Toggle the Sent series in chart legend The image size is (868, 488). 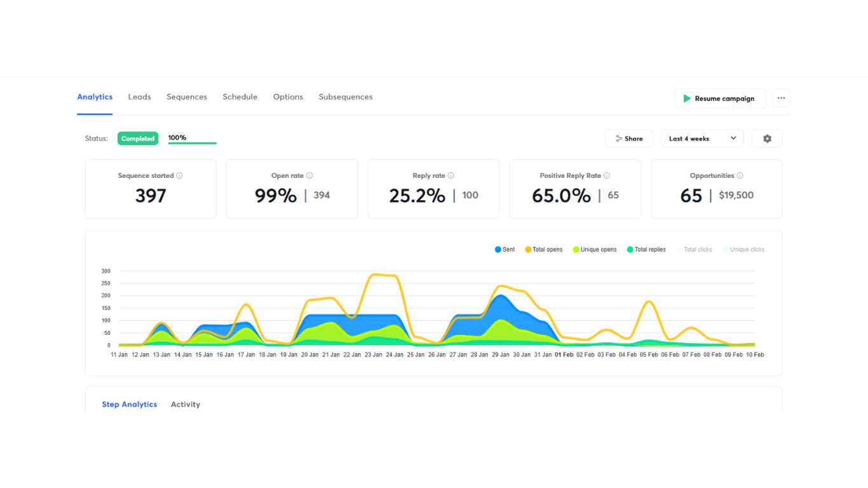point(505,250)
